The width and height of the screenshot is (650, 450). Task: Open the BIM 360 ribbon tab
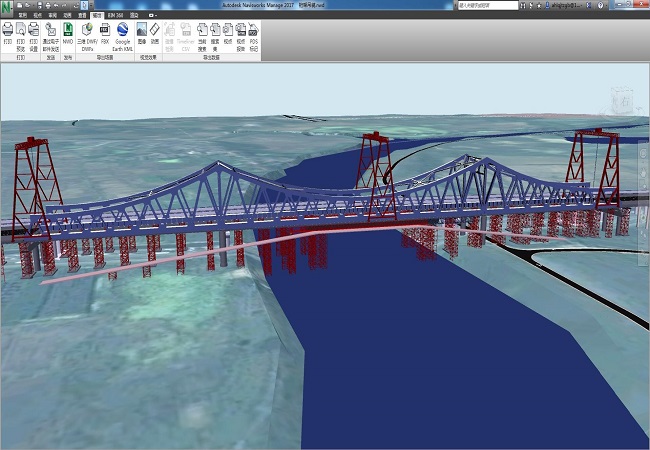(x=114, y=16)
